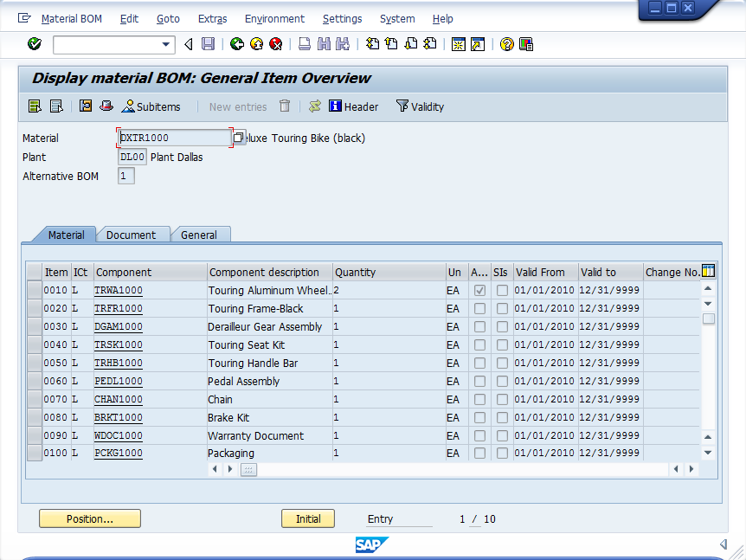
Task: Click the Position... button
Action: pos(90,518)
